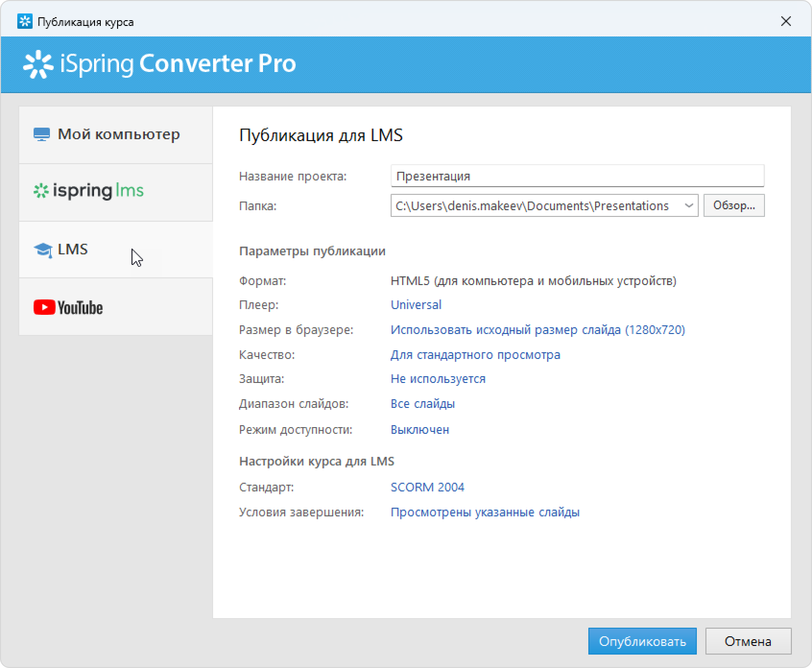
Task: Click the Плеер label
Action: tap(259, 305)
